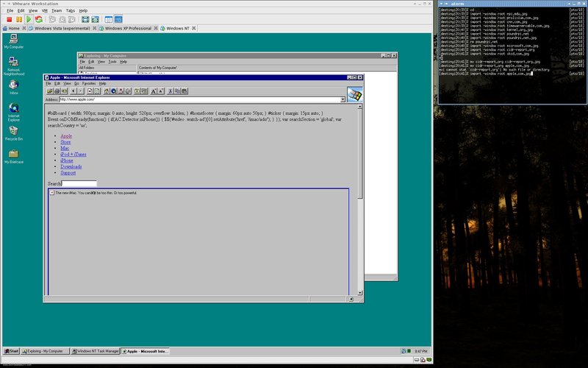The width and height of the screenshot is (588, 368).
Task: Select the Internet Explorer desktop icon
Action: point(14,113)
